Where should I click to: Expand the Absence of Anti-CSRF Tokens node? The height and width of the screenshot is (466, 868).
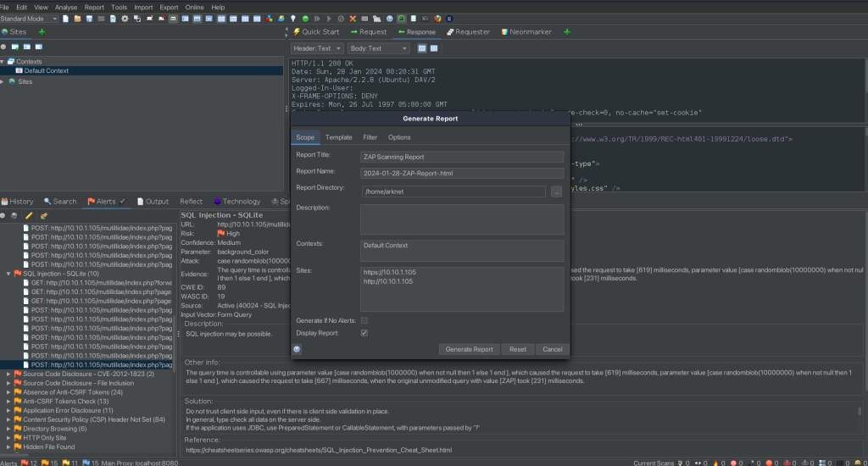tap(8, 391)
